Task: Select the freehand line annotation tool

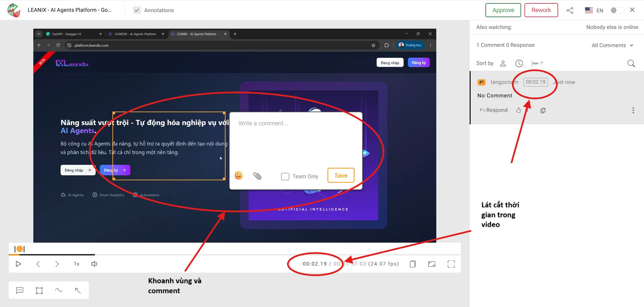Action: point(59,290)
